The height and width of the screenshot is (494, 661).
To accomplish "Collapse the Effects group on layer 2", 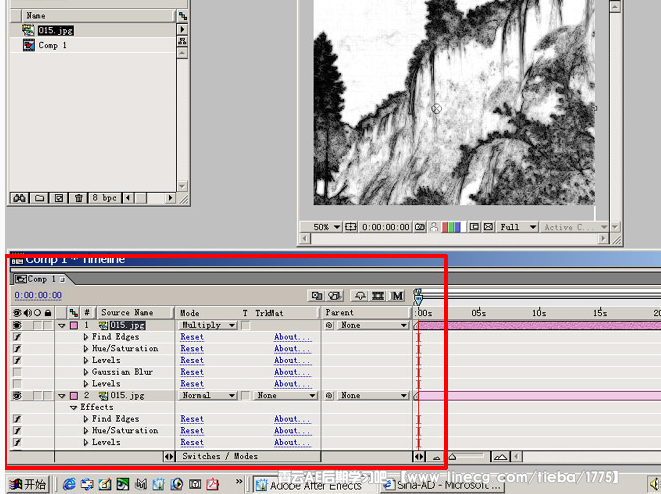I will point(73,408).
